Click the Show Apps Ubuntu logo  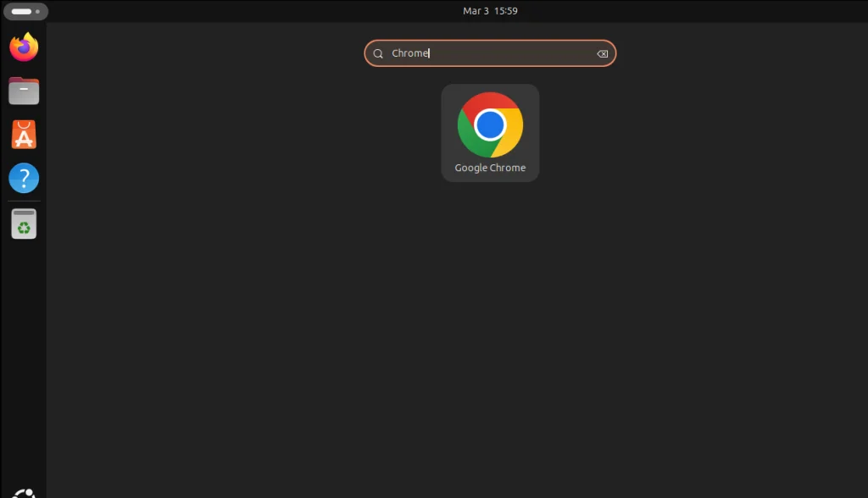click(x=24, y=493)
